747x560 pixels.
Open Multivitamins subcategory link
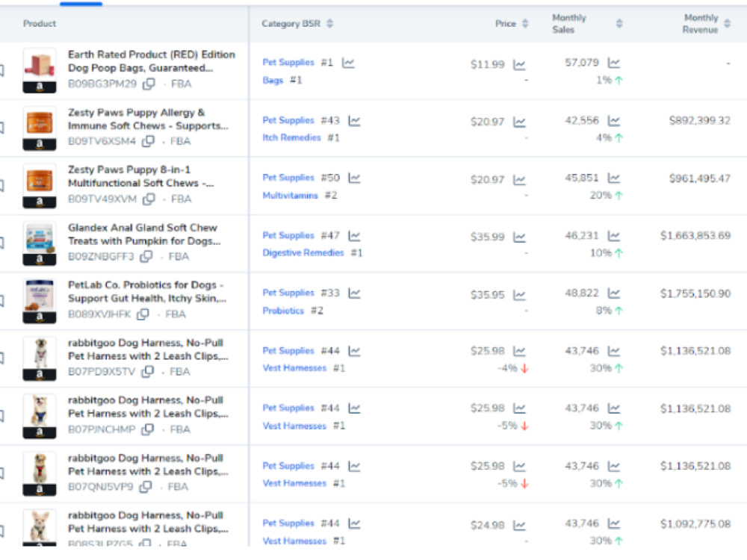pyautogui.click(x=290, y=195)
